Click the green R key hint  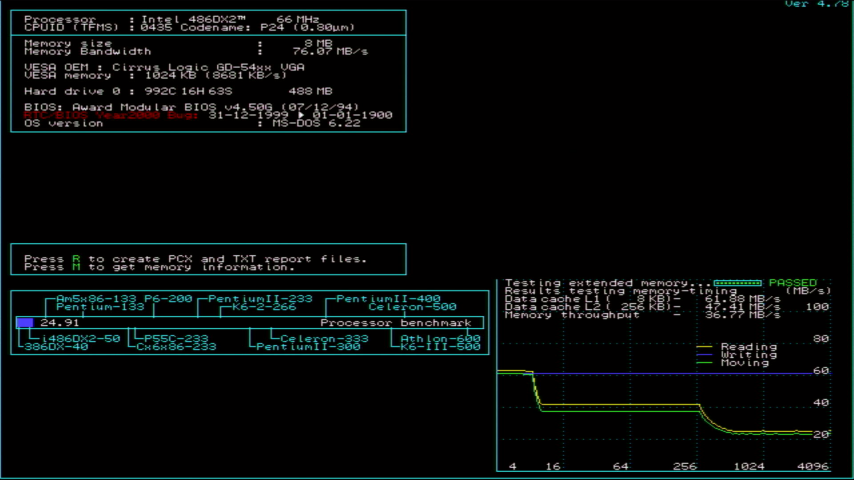pyautogui.click(x=75, y=259)
